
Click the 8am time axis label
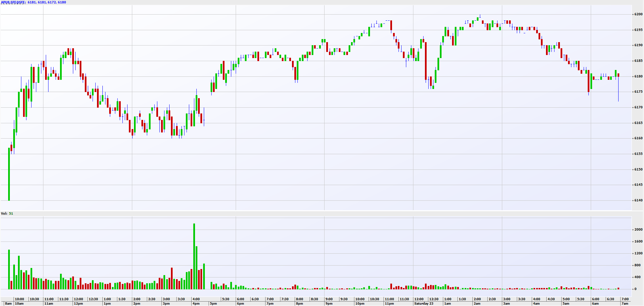8,304
